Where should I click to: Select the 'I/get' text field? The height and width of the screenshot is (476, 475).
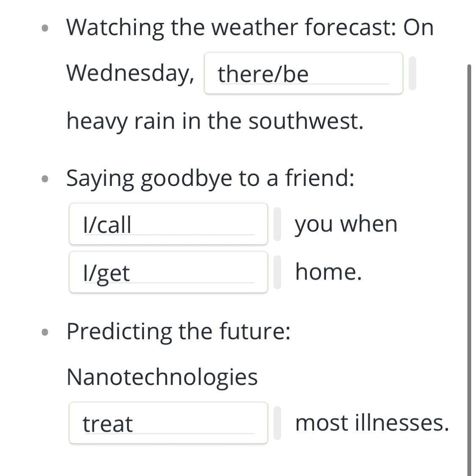pyautogui.click(x=168, y=272)
